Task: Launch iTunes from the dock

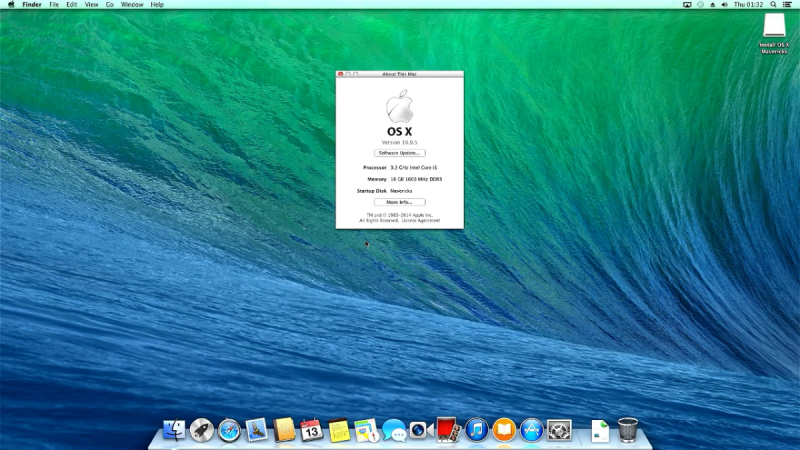Action: pyautogui.click(x=476, y=430)
